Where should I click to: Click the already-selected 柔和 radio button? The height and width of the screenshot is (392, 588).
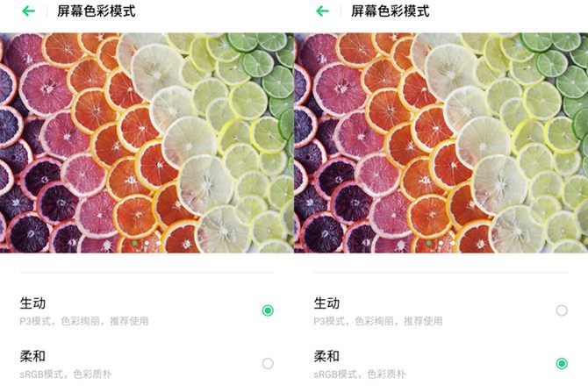[562, 364]
